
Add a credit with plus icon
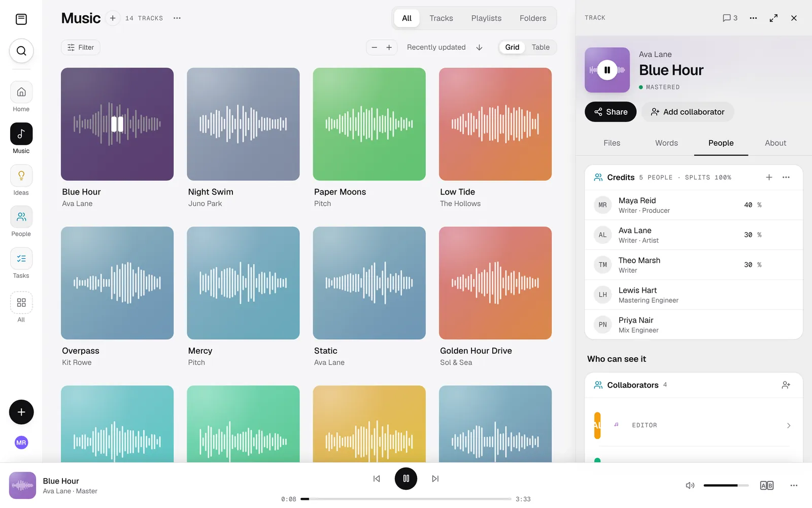click(x=769, y=177)
